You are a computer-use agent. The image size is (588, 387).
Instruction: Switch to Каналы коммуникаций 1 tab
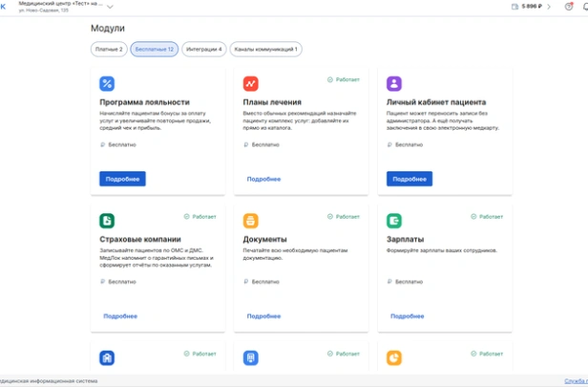(266, 49)
